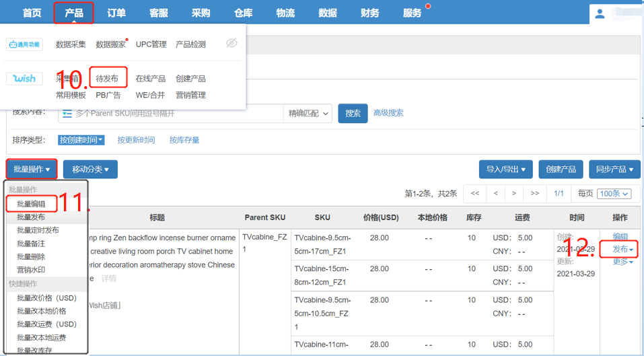Screen dimensions: 644x356
Task: Go to previous page with < button
Action: pos(496,193)
